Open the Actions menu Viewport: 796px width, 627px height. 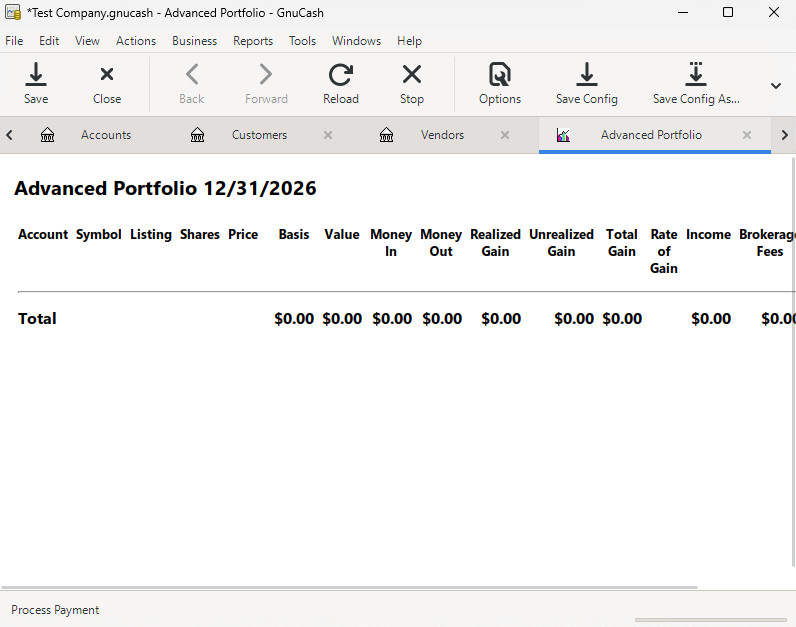136,41
